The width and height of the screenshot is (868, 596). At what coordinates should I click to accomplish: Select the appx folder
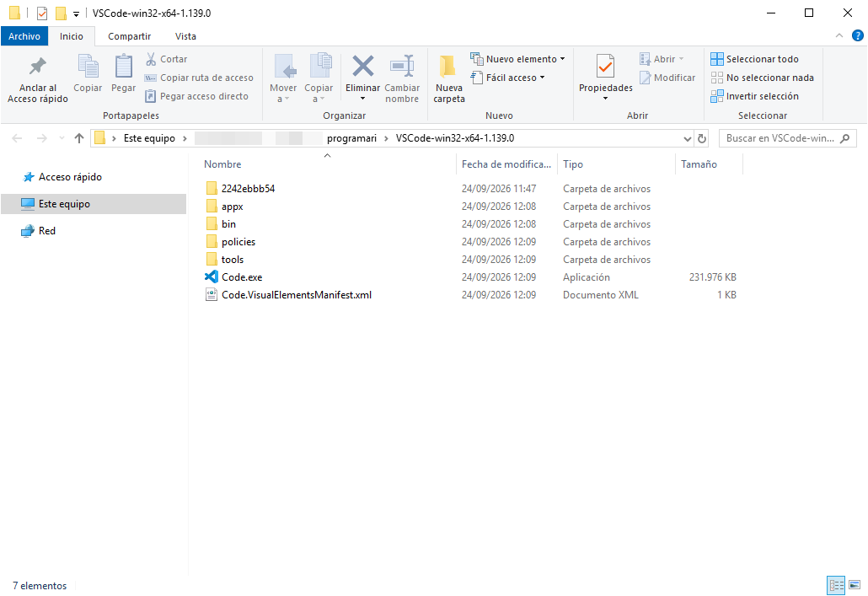232,207
